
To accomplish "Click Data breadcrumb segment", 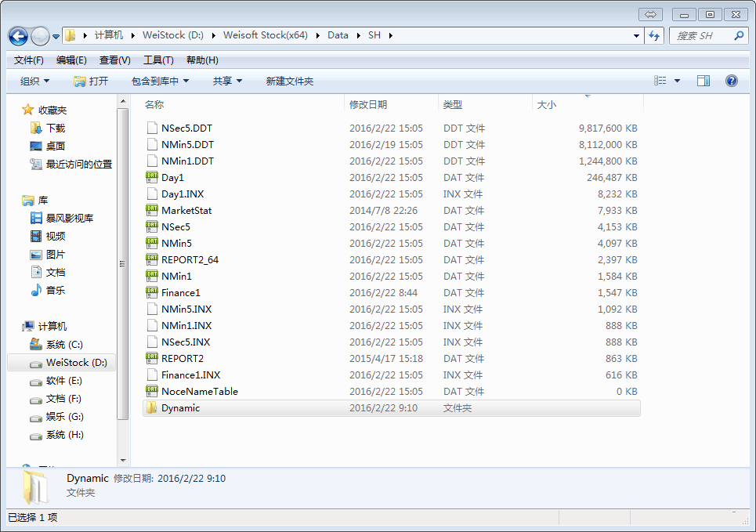I will click(338, 35).
